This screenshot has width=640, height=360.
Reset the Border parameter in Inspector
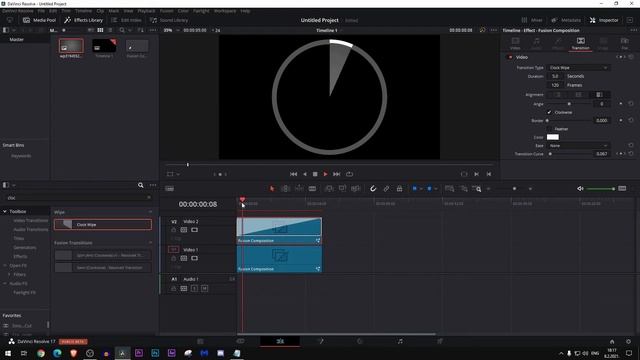(631, 120)
